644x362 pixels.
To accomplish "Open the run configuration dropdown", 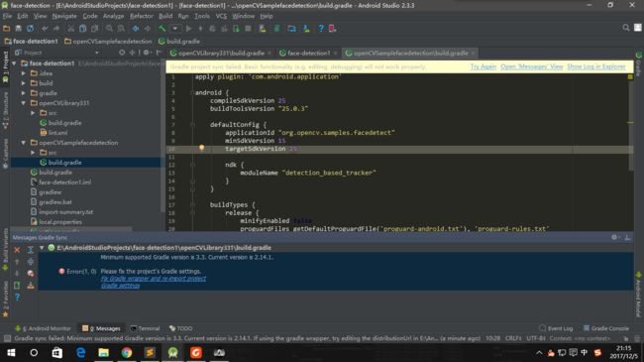I will (x=175, y=29).
